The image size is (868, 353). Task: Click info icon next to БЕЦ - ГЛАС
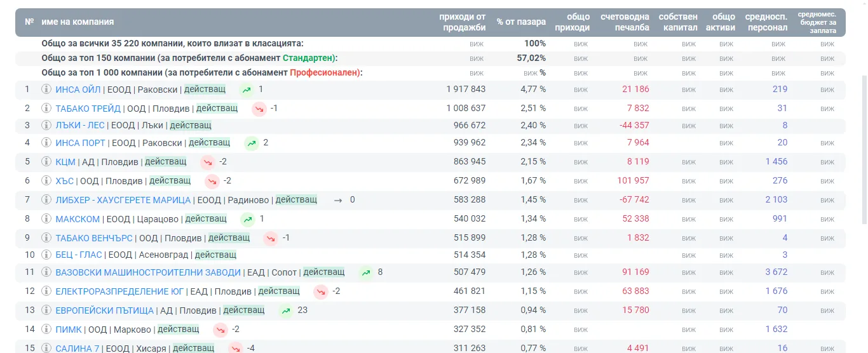coord(46,255)
